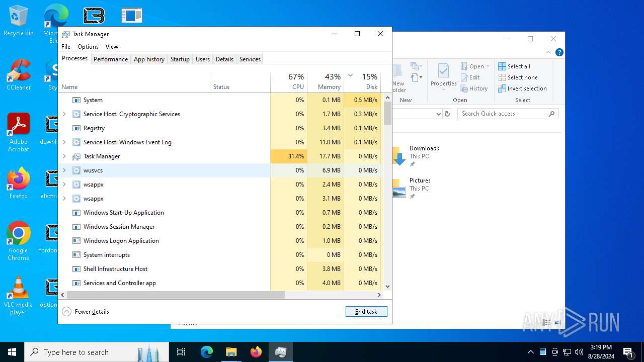
Task: Switch to the Details tab
Action: (x=224, y=59)
